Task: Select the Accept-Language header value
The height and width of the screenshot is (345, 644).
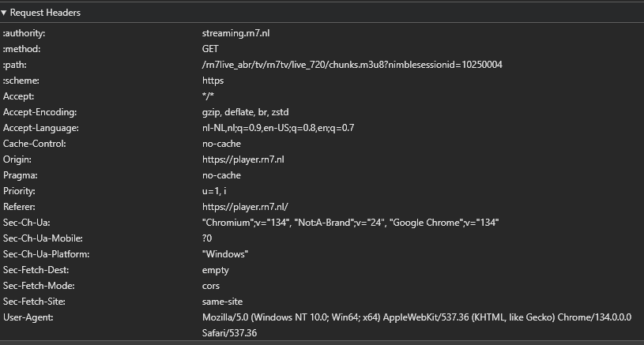Action: coord(278,128)
